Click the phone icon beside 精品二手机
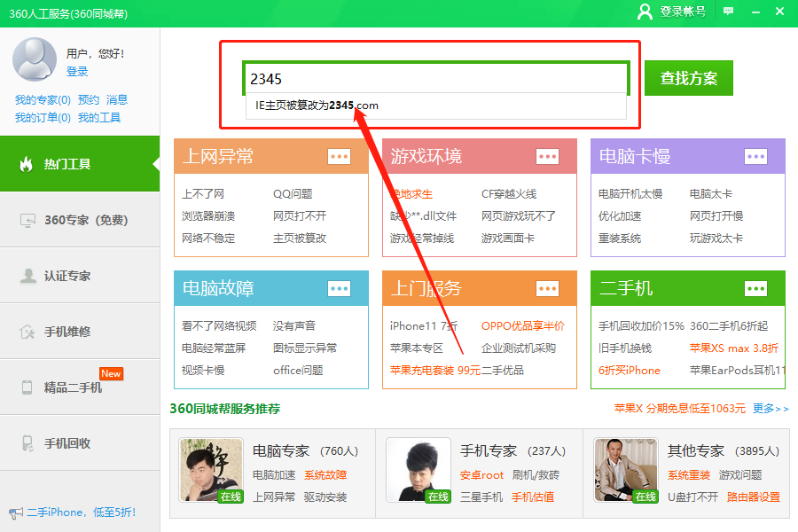The width and height of the screenshot is (798, 532). 27,387
